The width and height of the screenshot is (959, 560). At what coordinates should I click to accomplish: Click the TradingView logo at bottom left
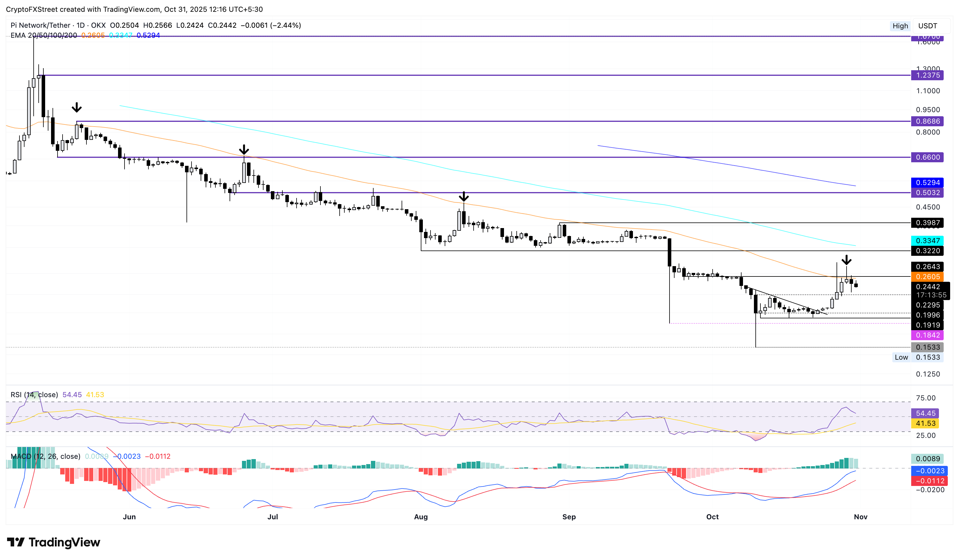coord(54,542)
